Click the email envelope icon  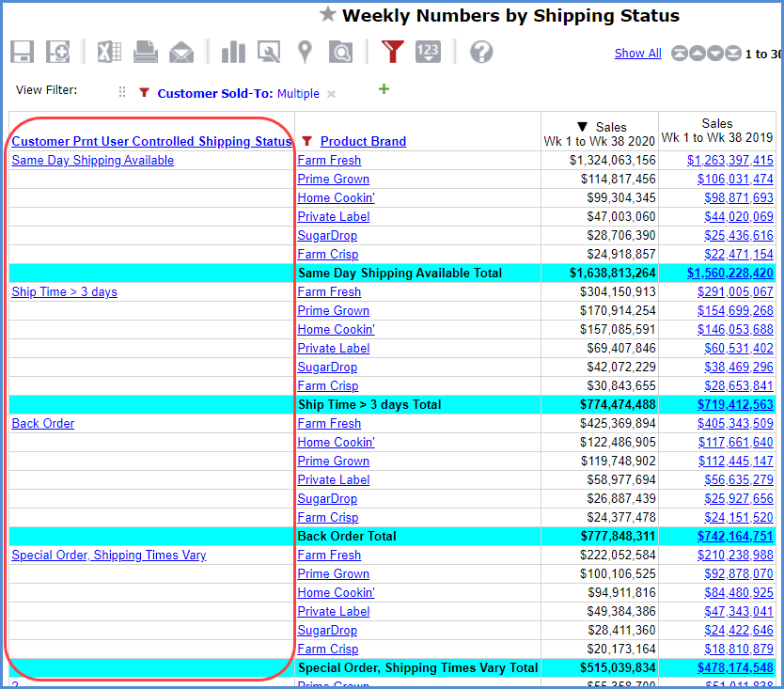point(181,52)
